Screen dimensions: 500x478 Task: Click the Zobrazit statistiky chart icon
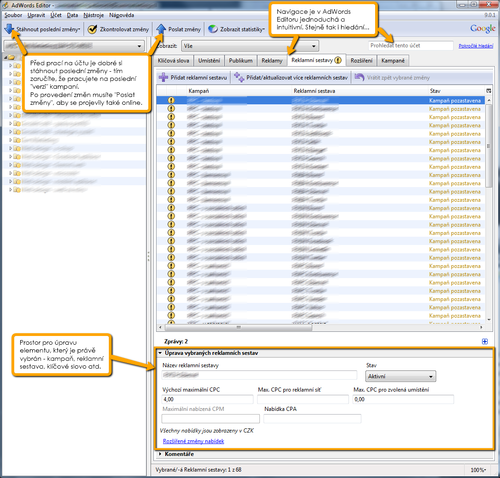[213, 29]
